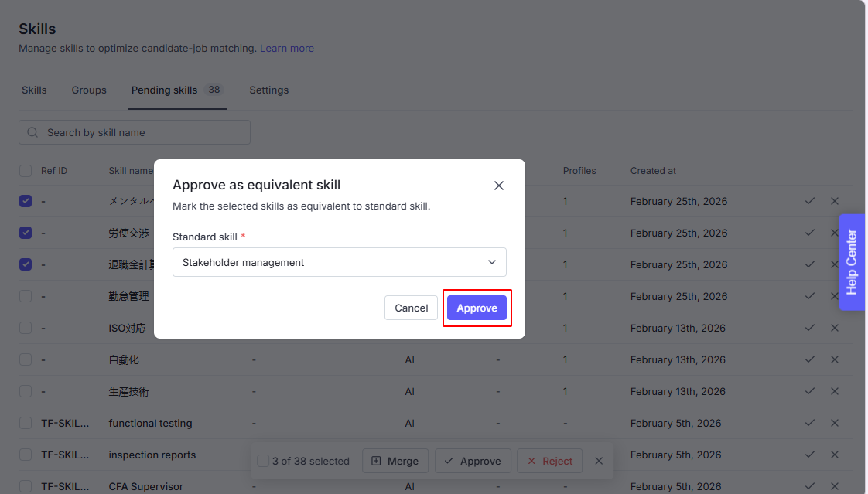Viewport: 868px width, 494px height.
Task: Approve the 勤怠管理 skill with the checkmark icon
Action: (810, 296)
